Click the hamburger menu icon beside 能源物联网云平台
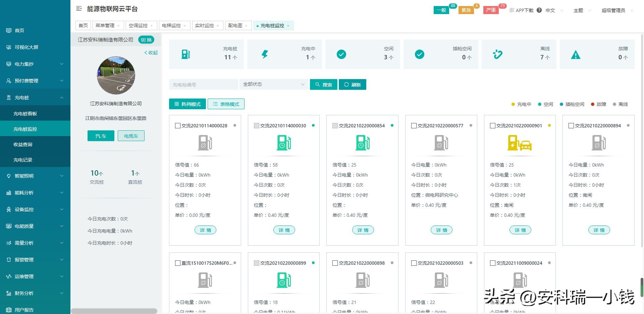This screenshot has width=644, height=314. click(79, 9)
